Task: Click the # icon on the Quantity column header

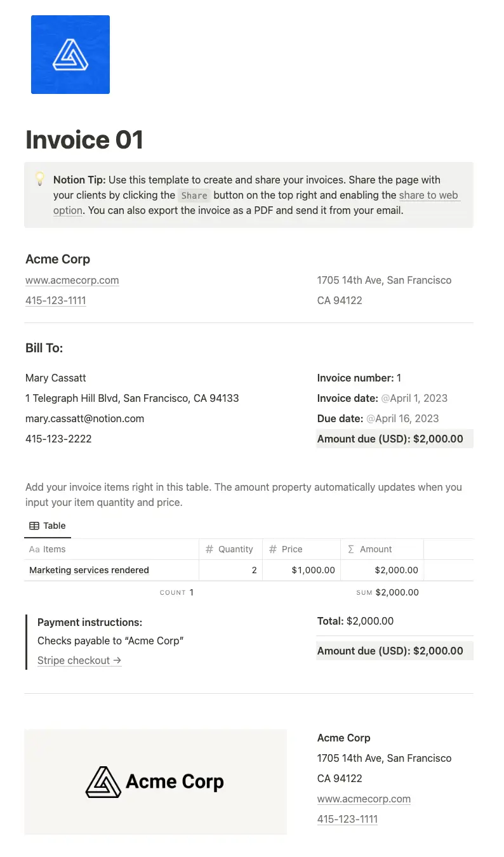Action: (208, 549)
